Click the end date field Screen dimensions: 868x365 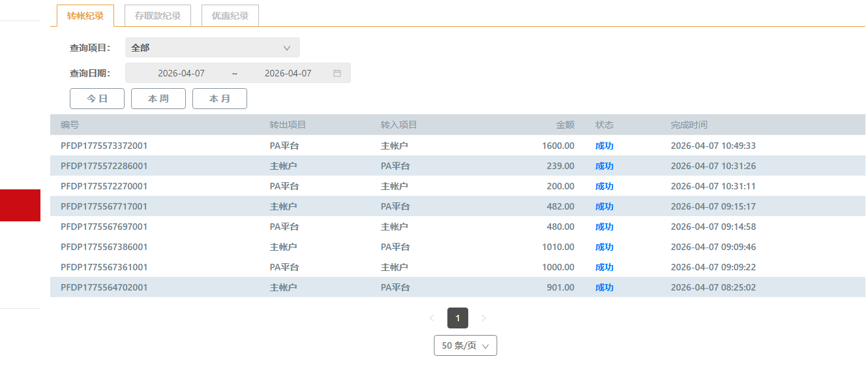[x=288, y=73]
